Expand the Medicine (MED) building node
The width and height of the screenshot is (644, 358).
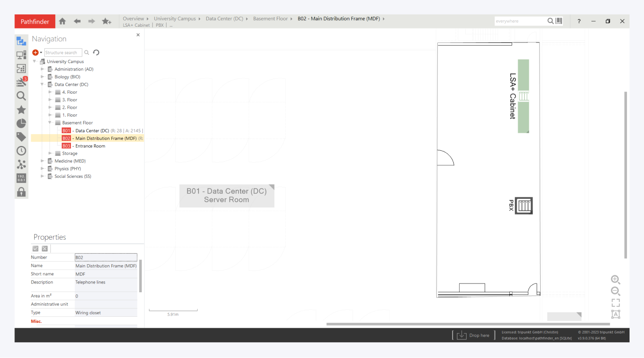pyautogui.click(x=42, y=161)
